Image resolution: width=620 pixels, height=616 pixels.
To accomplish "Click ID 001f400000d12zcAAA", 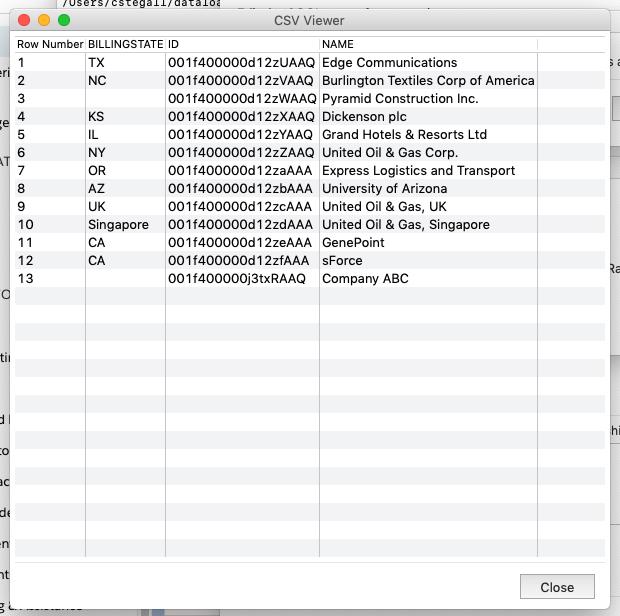I will click(242, 206).
